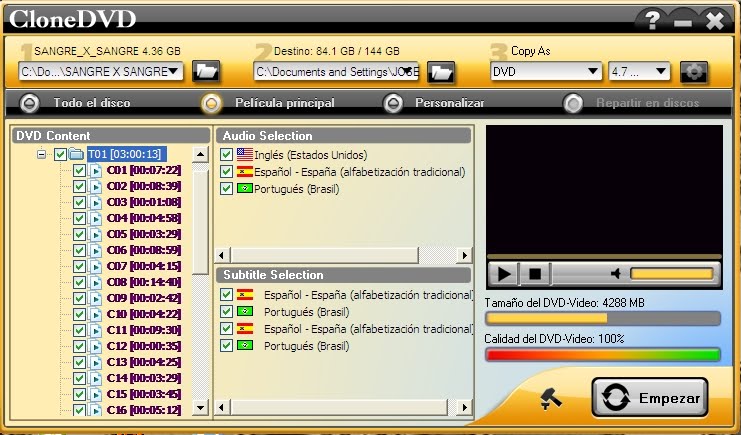Image resolution: width=741 pixels, height=435 pixels.
Task: Select Película principal mode
Action: 211,103
